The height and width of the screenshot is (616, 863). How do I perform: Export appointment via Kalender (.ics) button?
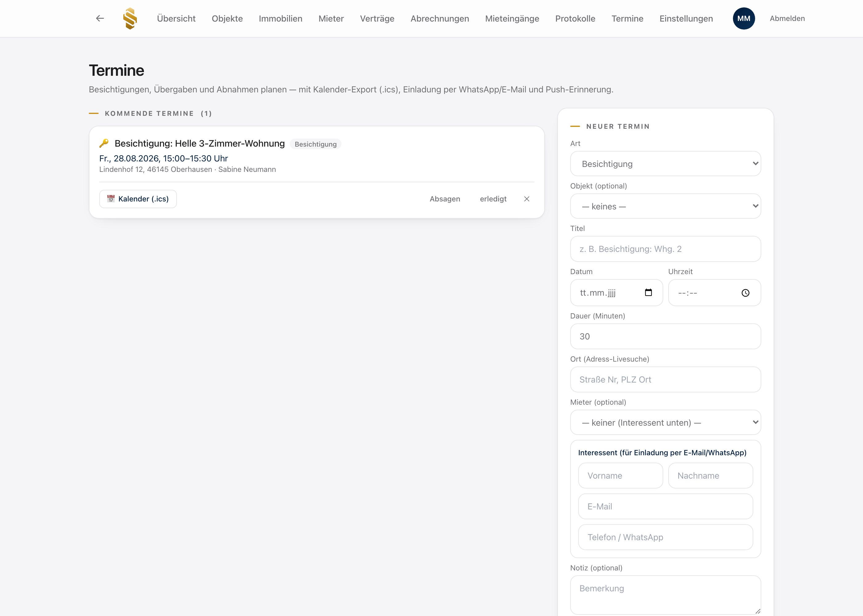pyautogui.click(x=138, y=199)
